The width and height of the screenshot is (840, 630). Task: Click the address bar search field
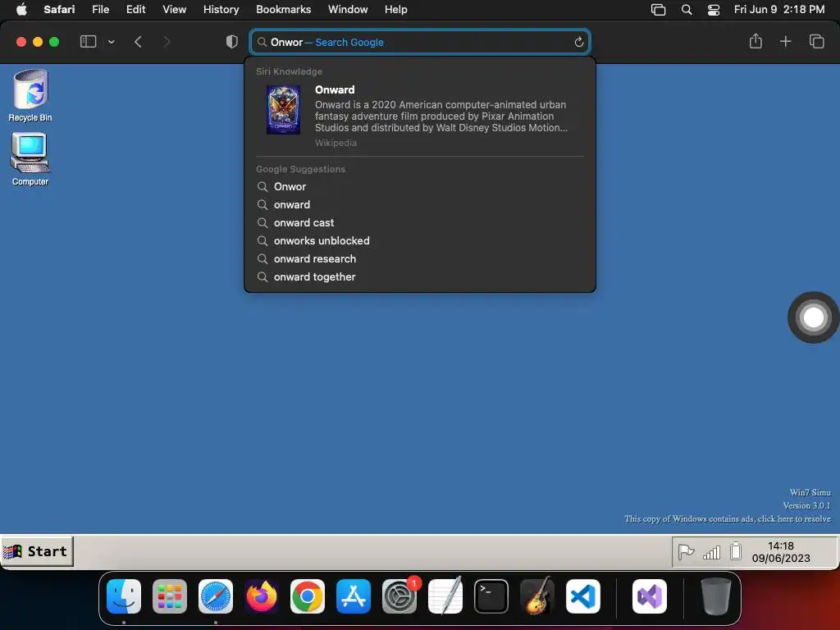(420, 42)
